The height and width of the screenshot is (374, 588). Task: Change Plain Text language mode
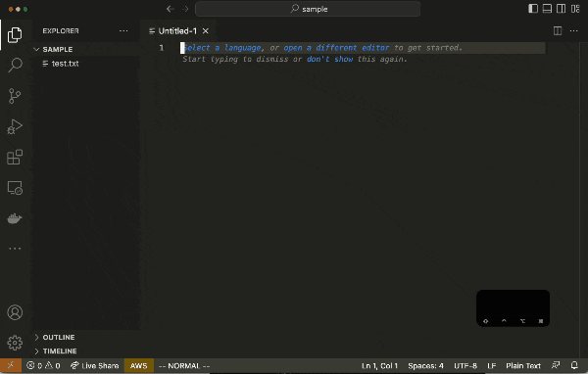[523, 365]
